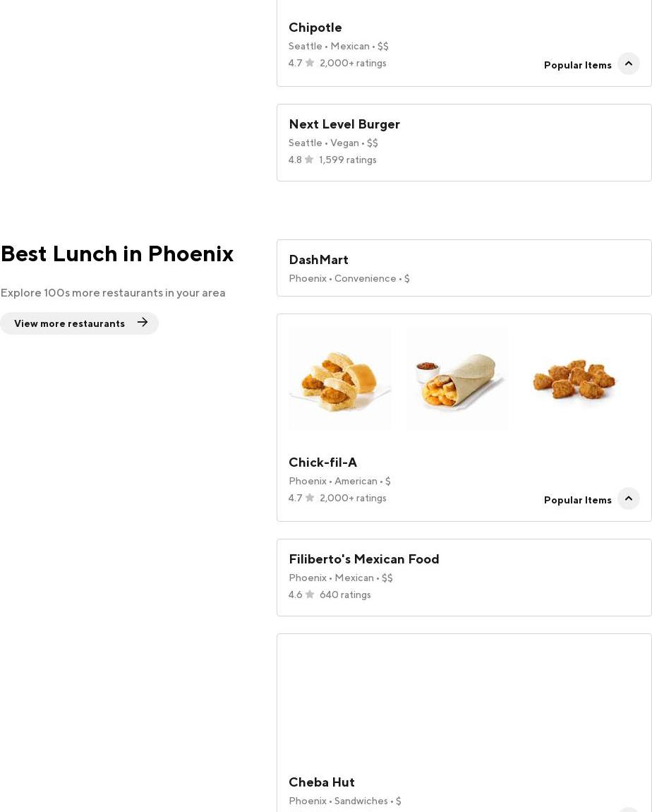Viewport: 652px width, 812px height.
Task: Click the Best Lunch in Phoenix heading
Action: 117,253
